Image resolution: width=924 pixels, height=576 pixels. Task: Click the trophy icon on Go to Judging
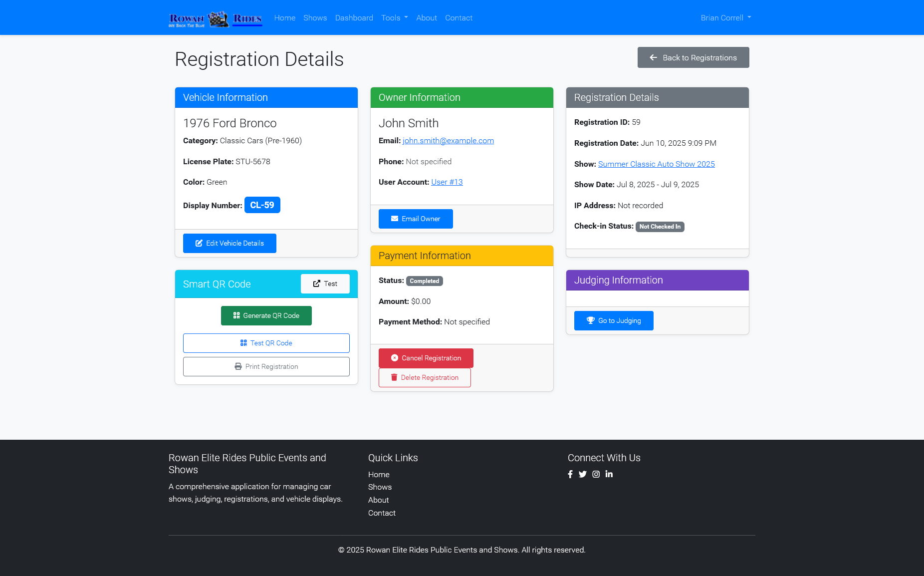[x=590, y=320]
